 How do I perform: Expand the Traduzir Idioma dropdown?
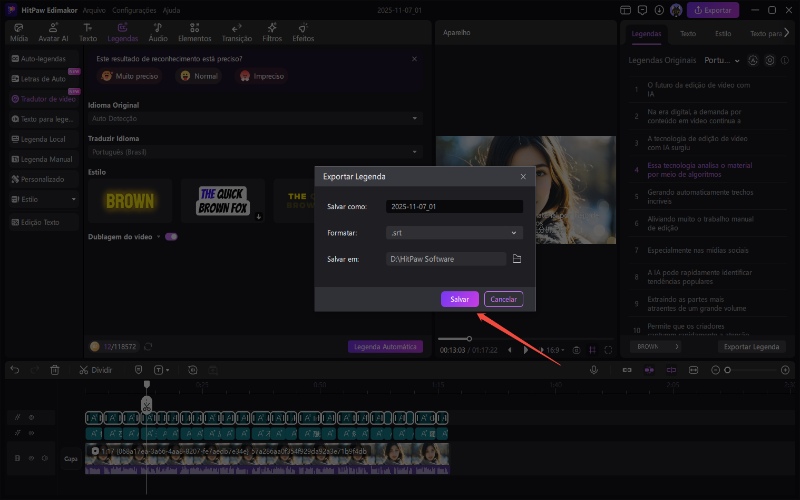click(256, 153)
